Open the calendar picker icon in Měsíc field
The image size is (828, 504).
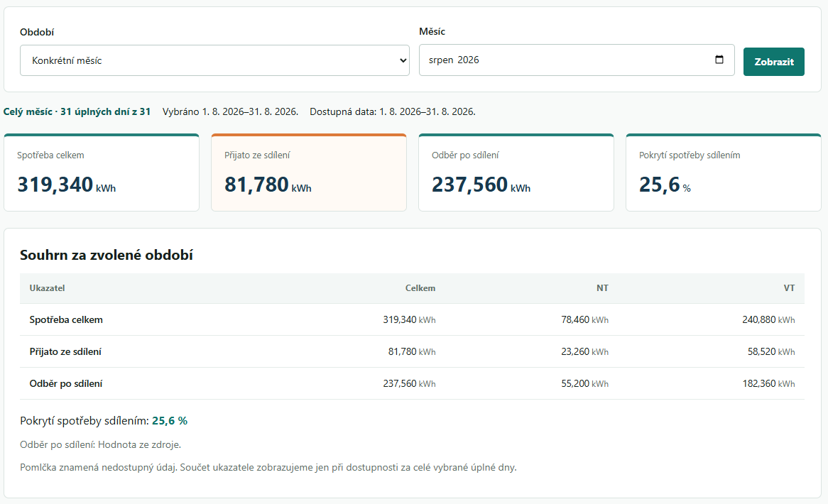pos(719,60)
